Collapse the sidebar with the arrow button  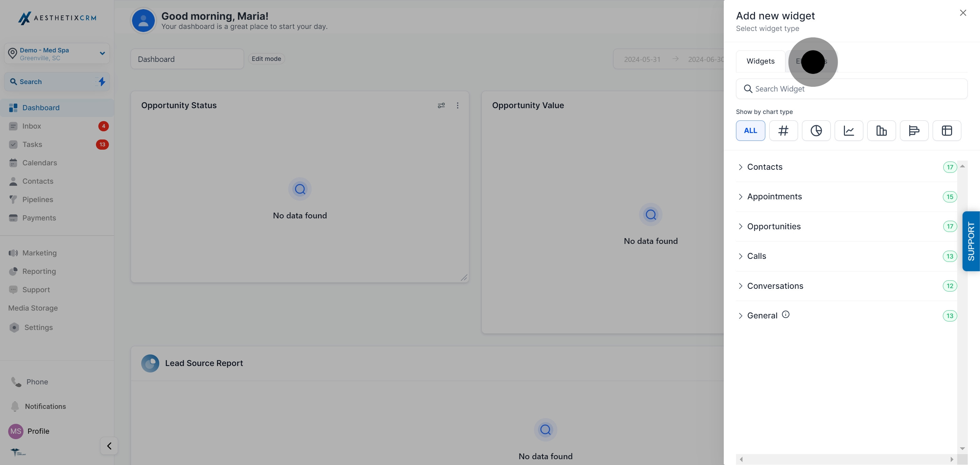coord(109,446)
